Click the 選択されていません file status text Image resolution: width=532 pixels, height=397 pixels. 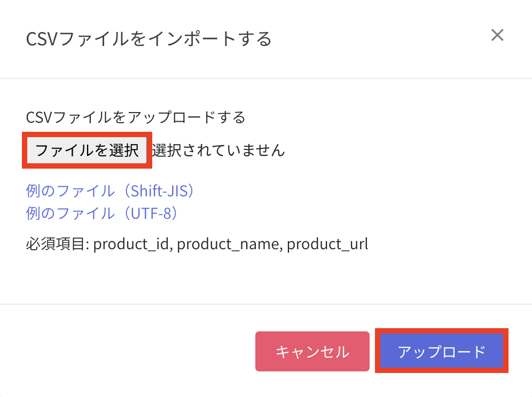(x=218, y=150)
